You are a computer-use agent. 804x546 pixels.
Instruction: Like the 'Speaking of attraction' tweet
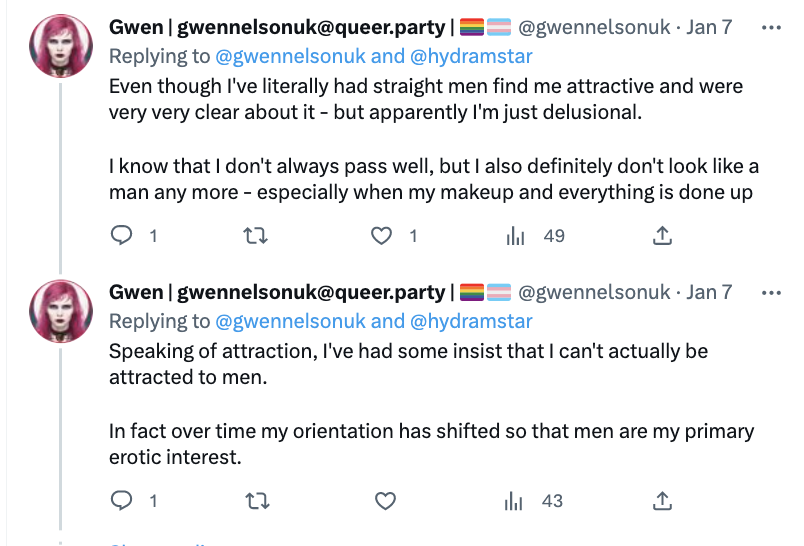[x=381, y=500]
